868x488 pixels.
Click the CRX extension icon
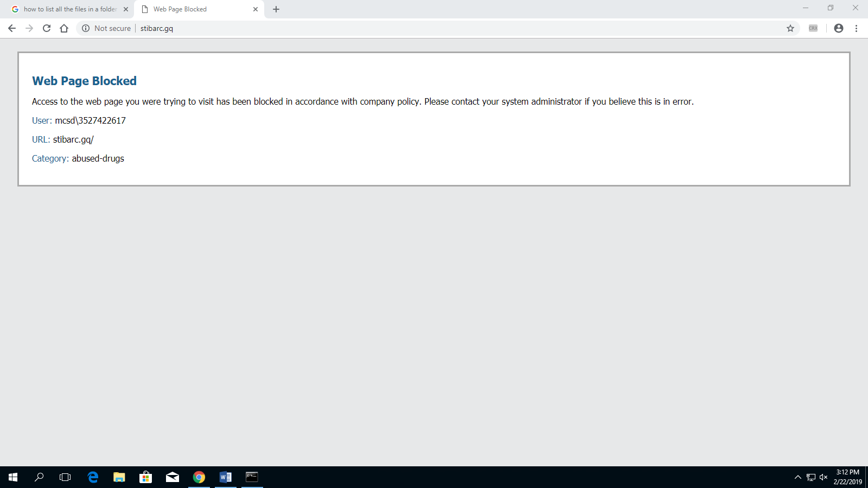(x=813, y=28)
